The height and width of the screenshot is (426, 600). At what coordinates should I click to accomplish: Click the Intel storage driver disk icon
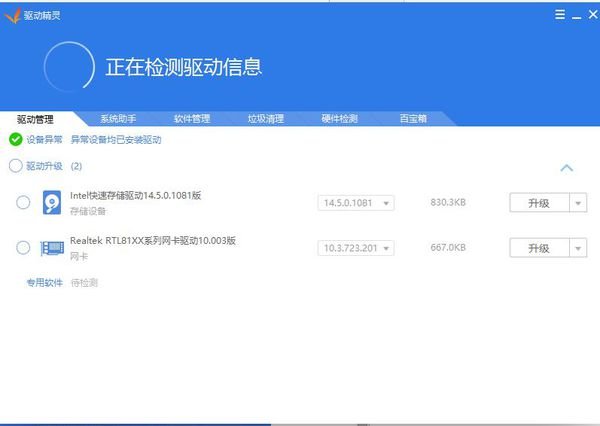[x=52, y=202]
